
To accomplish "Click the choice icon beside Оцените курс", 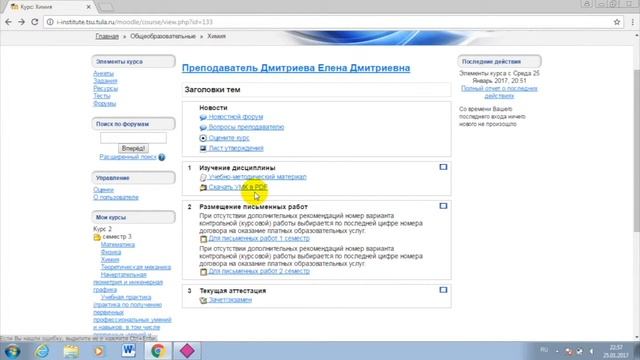I will coord(203,138).
